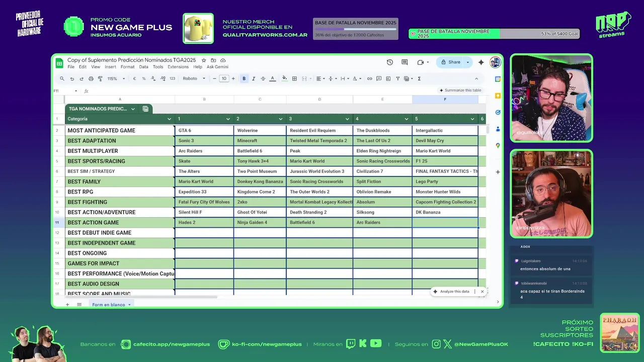
Task: Open the text color picker
Action: (273, 78)
